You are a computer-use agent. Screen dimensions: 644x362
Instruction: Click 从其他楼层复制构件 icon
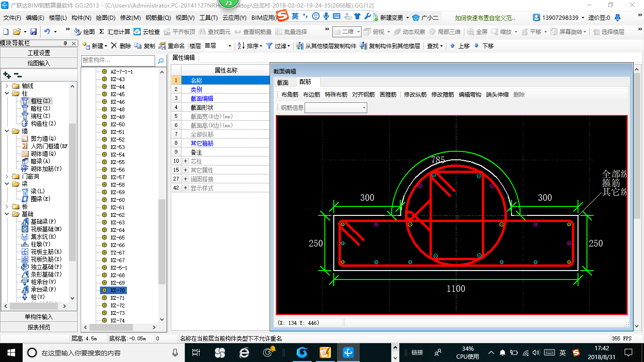pyautogui.click(x=300, y=46)
